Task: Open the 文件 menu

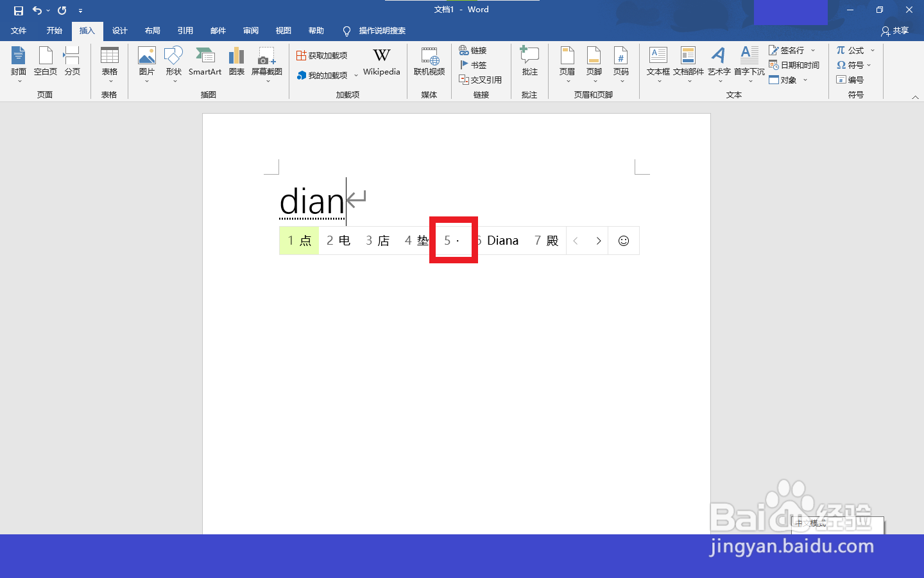Action: pyautogui.click(x=19, y=31)
